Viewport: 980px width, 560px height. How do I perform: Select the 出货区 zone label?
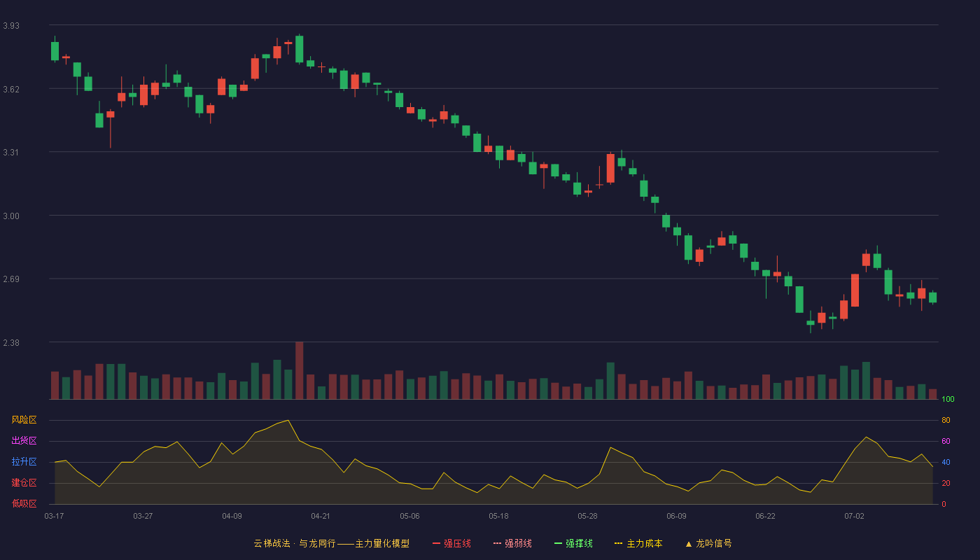(x=24, y=441)
